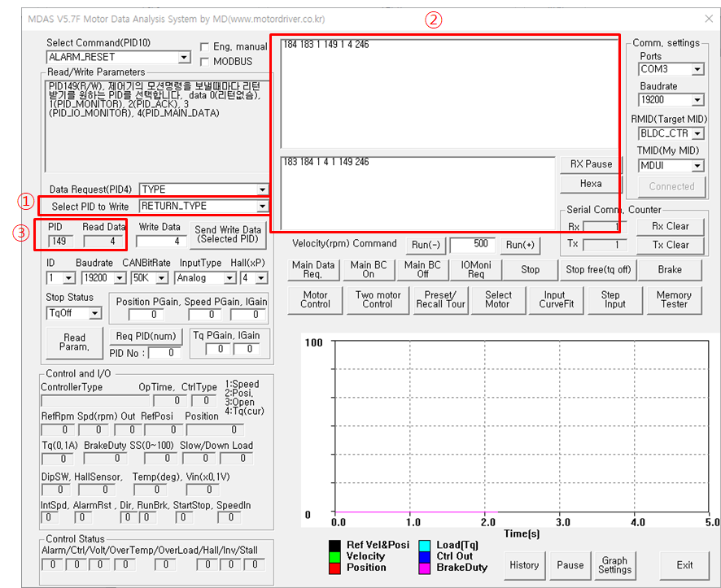The image size is (721, 588).
Task: Open the Motor Control window button
Action: pos(315,300)
